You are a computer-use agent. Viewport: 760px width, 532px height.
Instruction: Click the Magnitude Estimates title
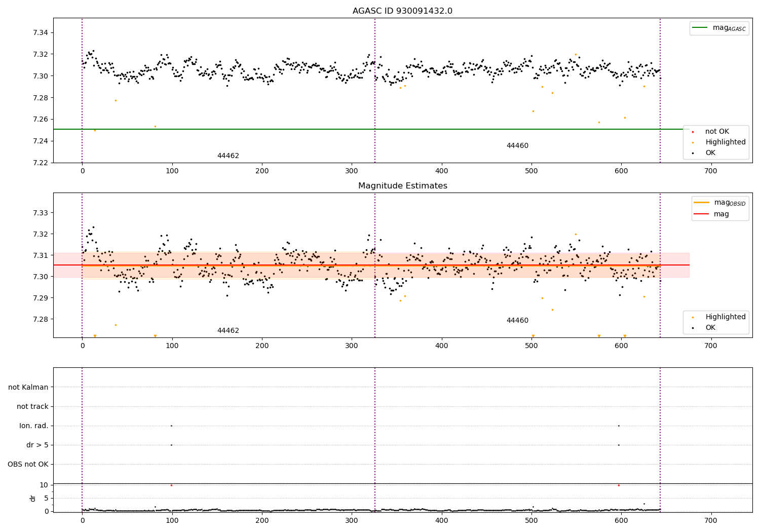(x=402, y=186)
